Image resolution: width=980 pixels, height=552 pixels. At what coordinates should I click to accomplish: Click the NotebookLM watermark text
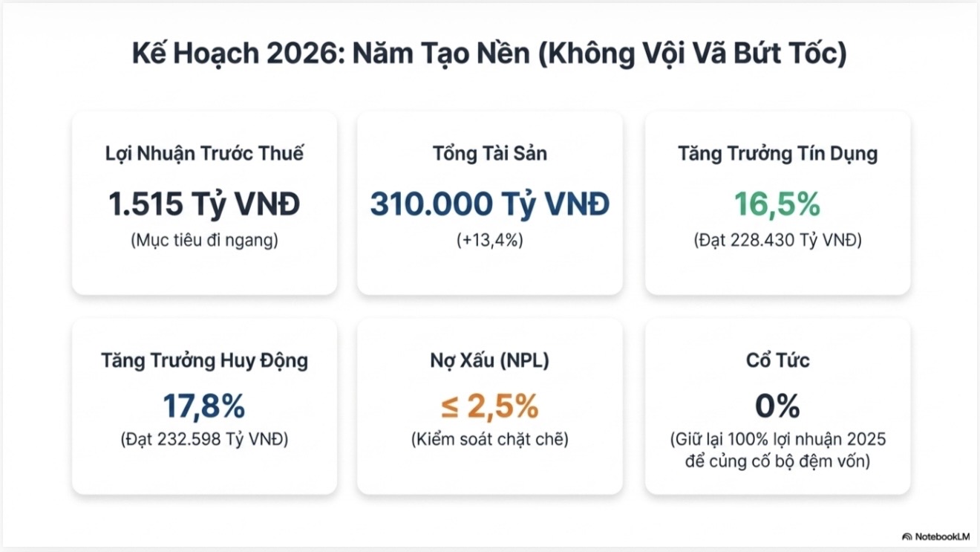pos(942,536)
